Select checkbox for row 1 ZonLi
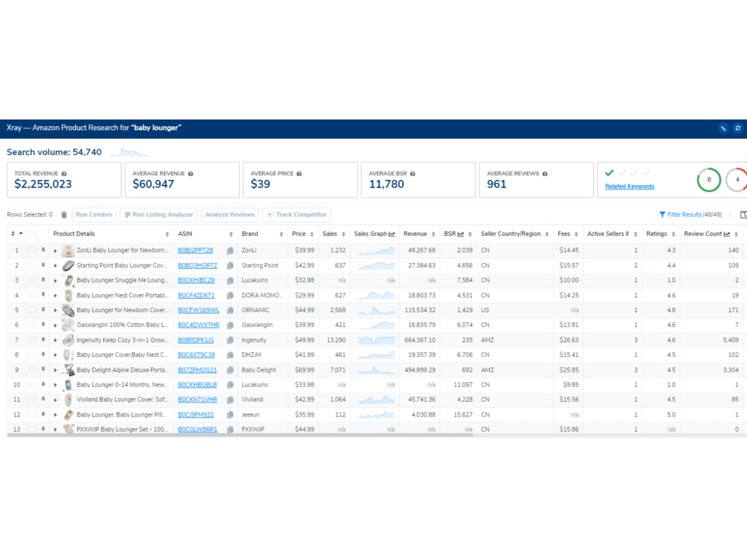 (32, 250)
